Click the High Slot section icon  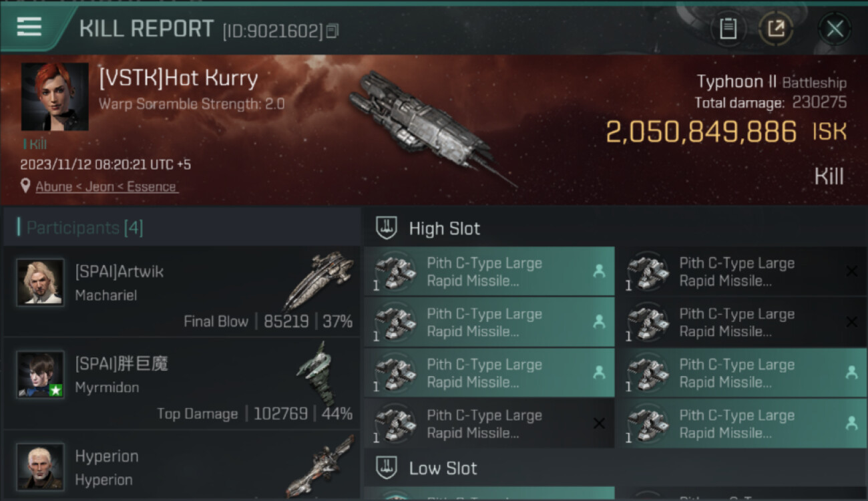point(387,228)
